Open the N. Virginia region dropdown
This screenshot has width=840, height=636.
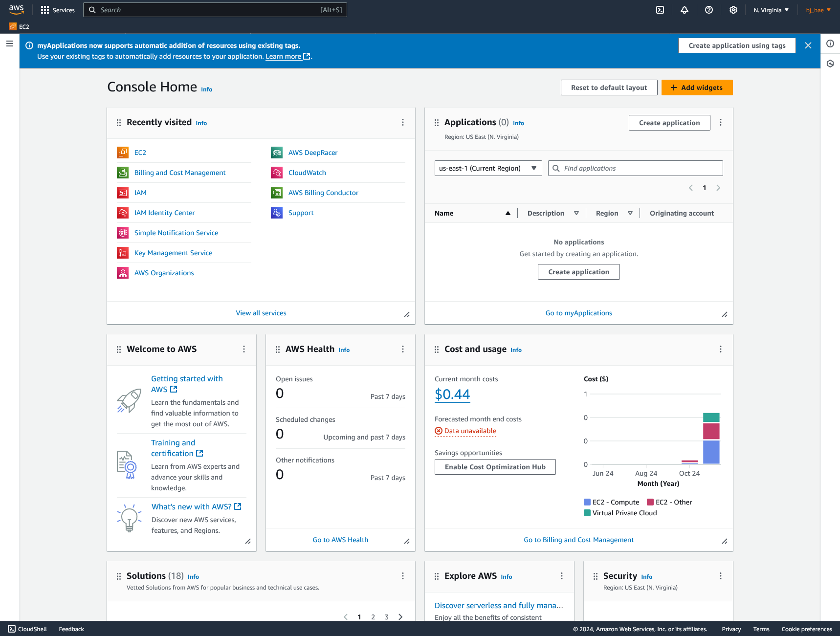point(771,10)
